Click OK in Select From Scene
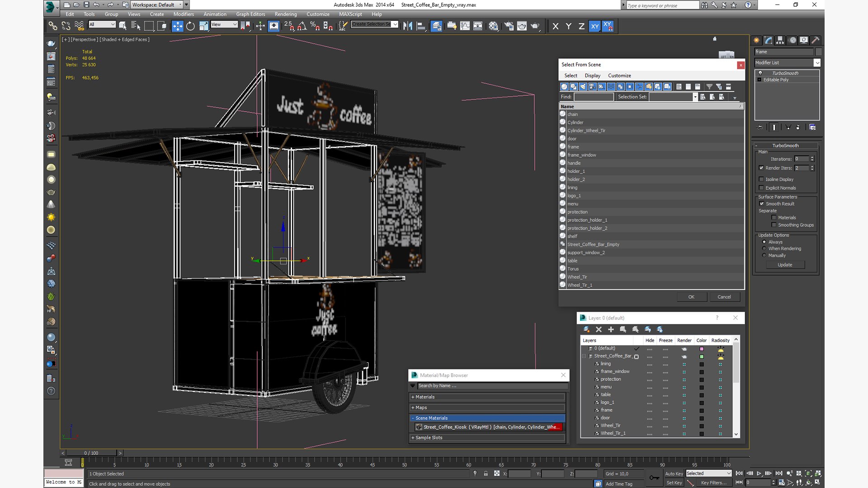This screenshot has height=488, width=868. pos(691,297)
